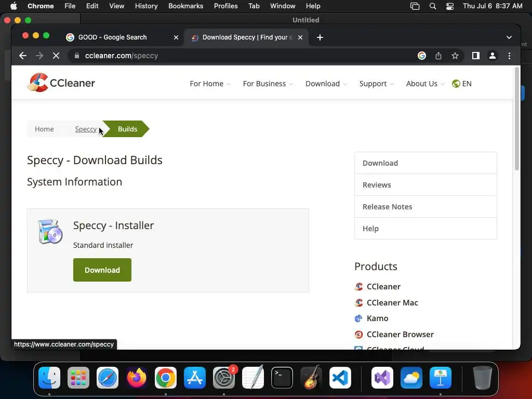The width and height of the screenshot is (532, 399).
Task: Go back with the browser back arrow
Action: (x=23, y=56)
